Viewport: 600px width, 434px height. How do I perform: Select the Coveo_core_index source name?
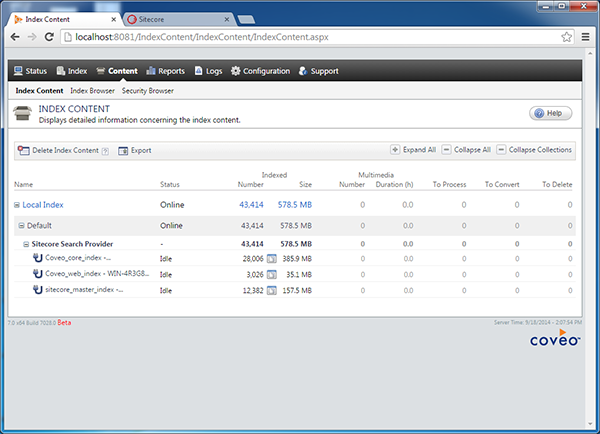[x=78, y=258]
